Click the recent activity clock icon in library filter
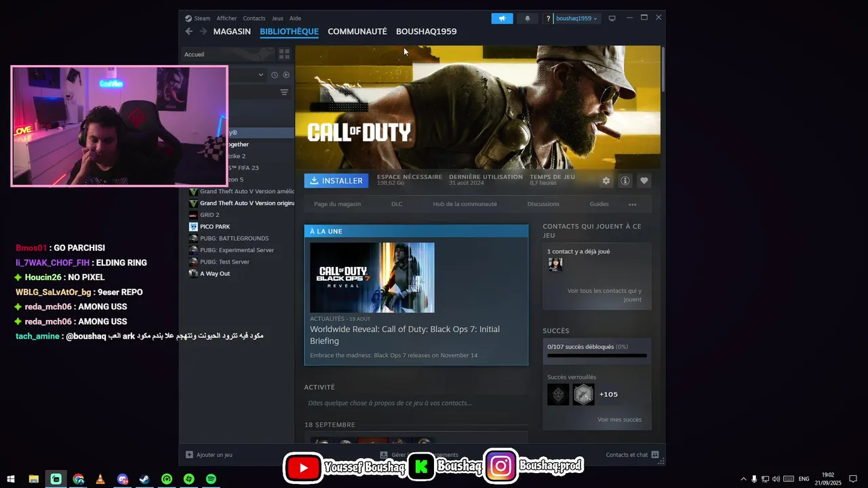Screen dimensions: 868x488 [x=275, y=75]
